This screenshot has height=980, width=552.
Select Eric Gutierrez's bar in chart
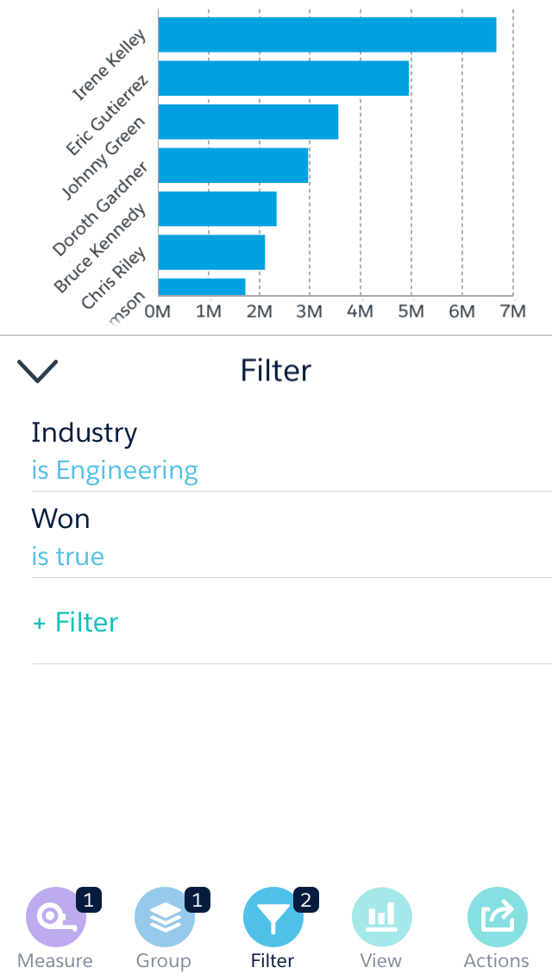tap(283, 79)
